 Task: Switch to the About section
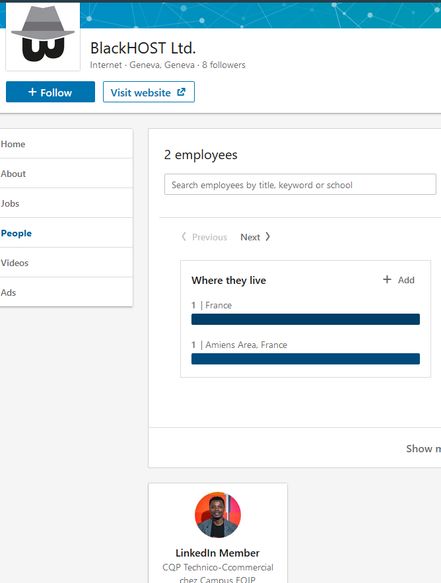coord(66,174)
